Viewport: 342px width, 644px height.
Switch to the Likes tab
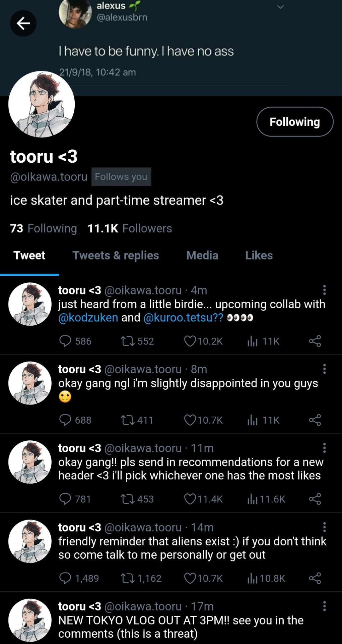[x=259, y=256]
